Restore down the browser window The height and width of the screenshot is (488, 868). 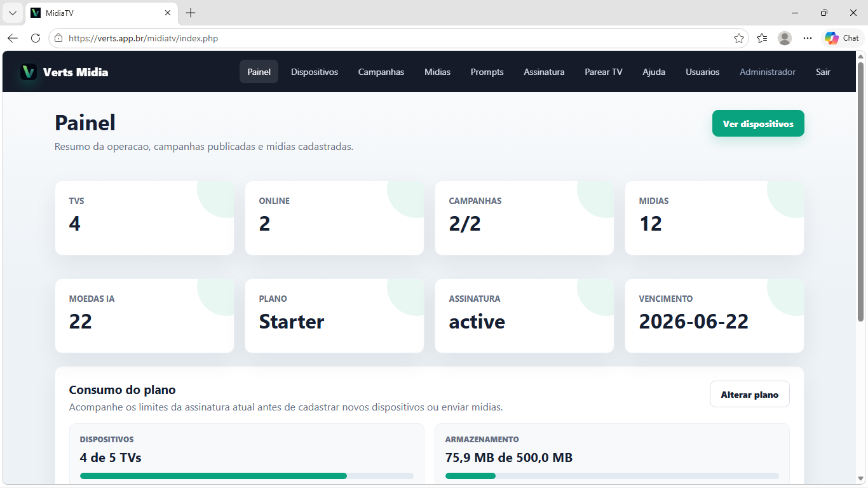tap(824, 13)
